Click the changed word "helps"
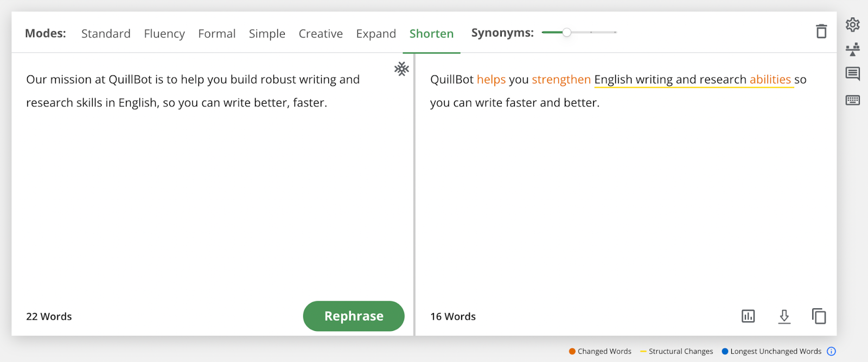The height and width of the screenshot is (362, 868). [x=491, y=79]
